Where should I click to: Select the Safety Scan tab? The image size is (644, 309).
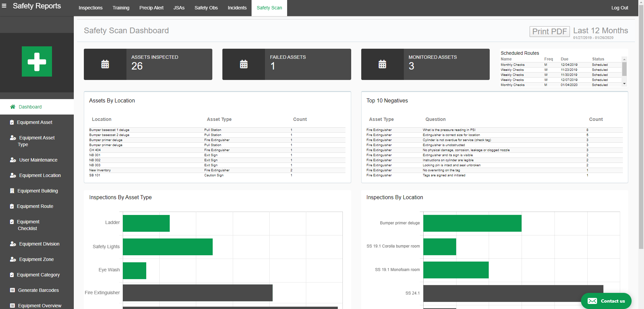coord(269,8)
